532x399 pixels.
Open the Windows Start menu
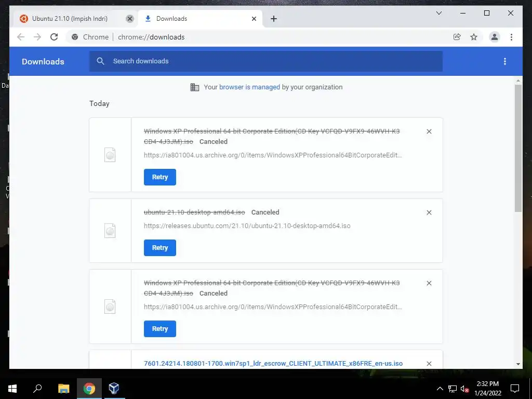point(12,389)
